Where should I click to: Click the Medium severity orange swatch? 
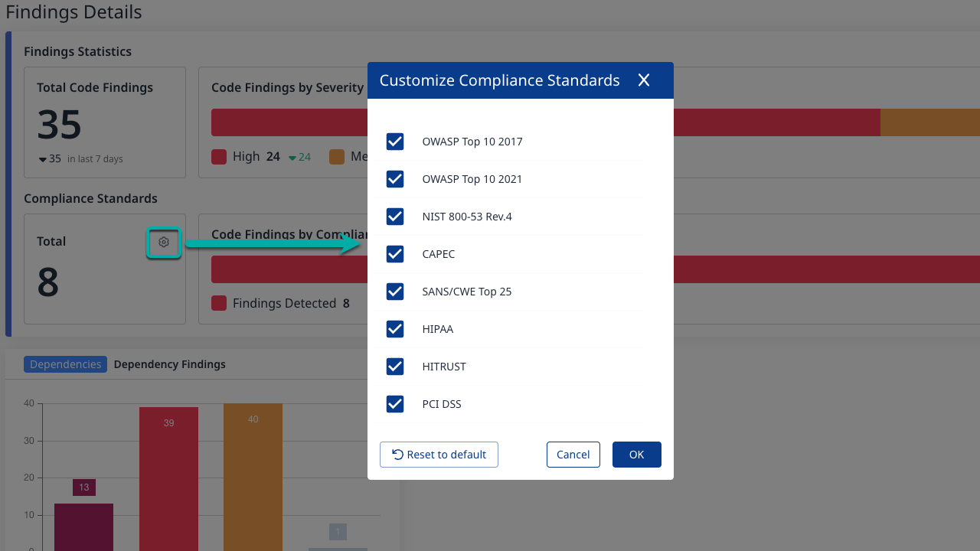(337, 157)
